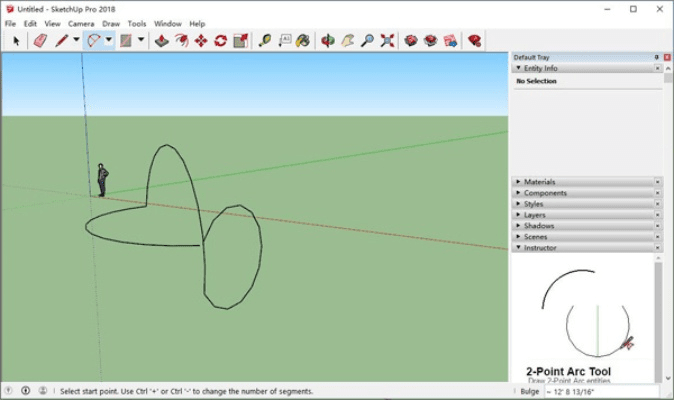Open the Extension Warehouse
This screenshot has width=674, height=400.
[430, 41]
